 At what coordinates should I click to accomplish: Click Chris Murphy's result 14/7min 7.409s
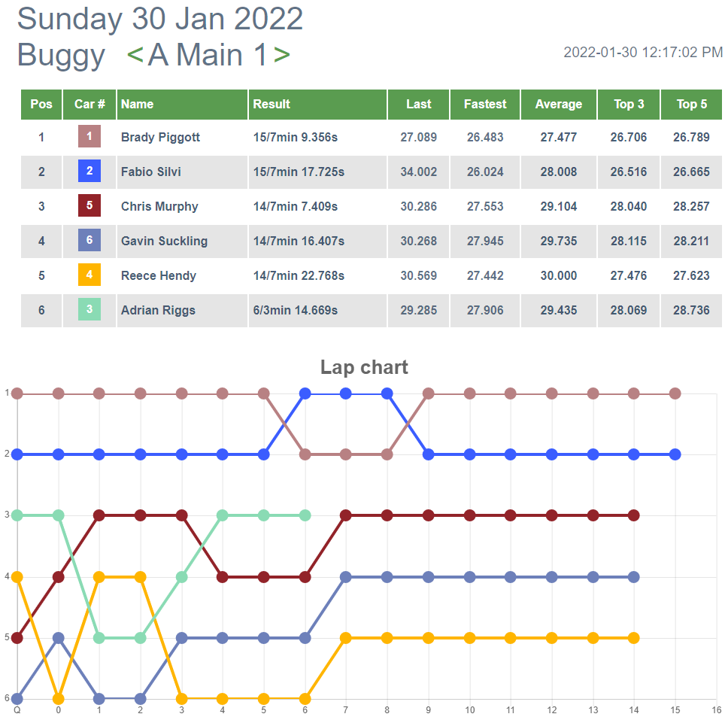296,206
